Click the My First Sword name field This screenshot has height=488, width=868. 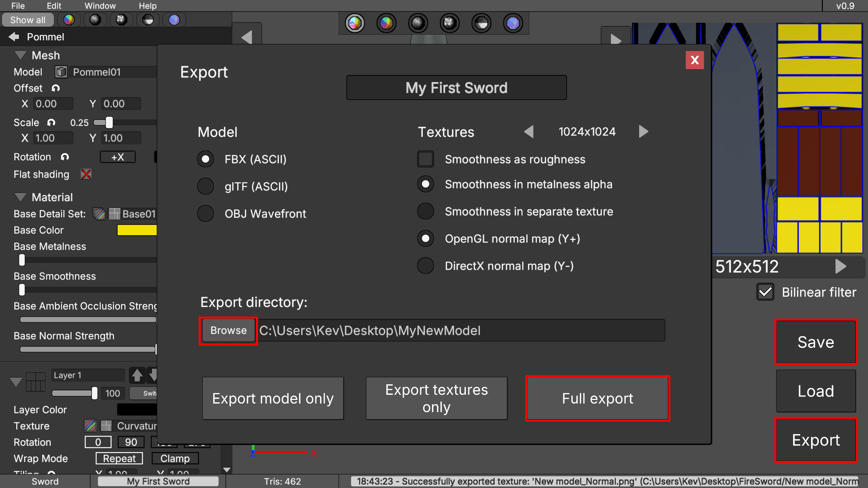pyautogui.click(x=456, y=88)
